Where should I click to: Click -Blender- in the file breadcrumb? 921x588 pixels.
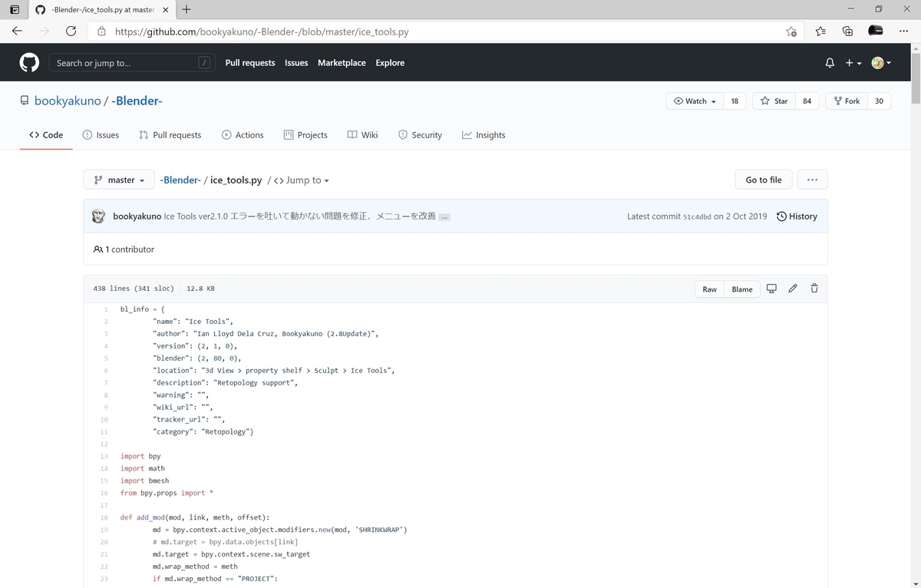tap(180, 180)
